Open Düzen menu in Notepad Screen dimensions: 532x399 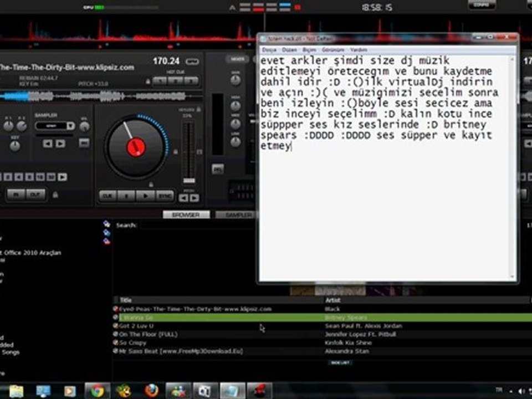[289, 50]
